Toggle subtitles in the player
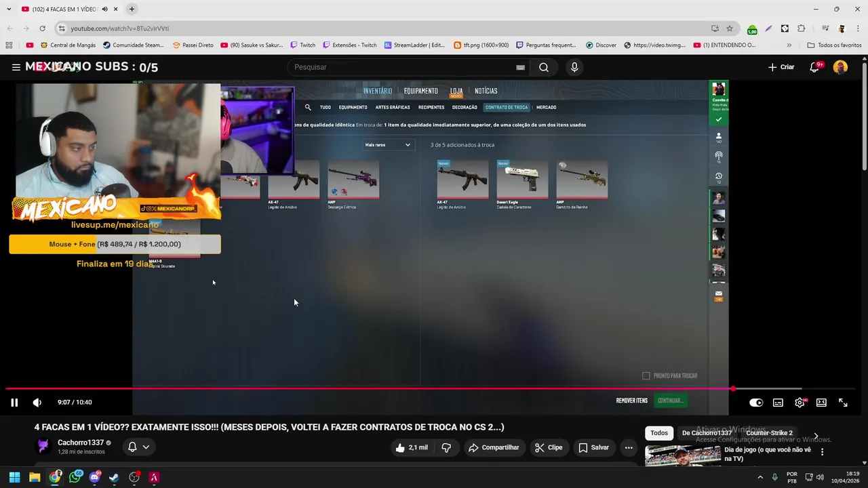The height and width of the screenshot is (488, 868). tap(778, 403)
